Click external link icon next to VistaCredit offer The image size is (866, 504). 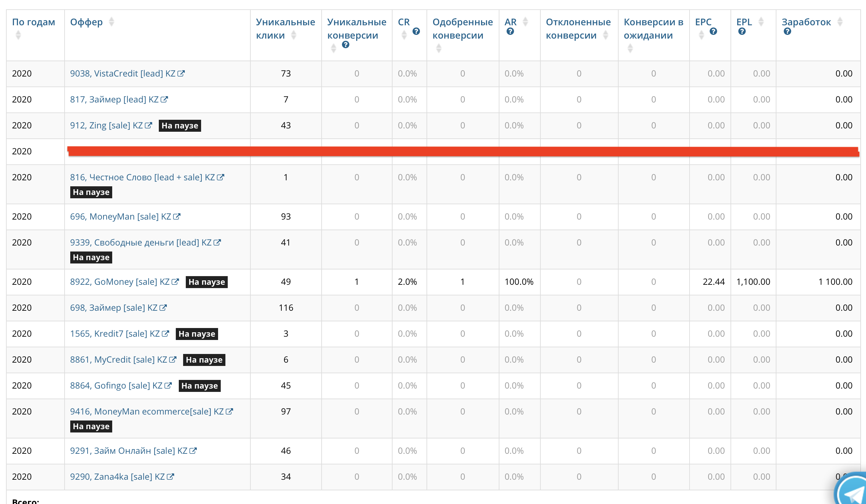[181, 73]
